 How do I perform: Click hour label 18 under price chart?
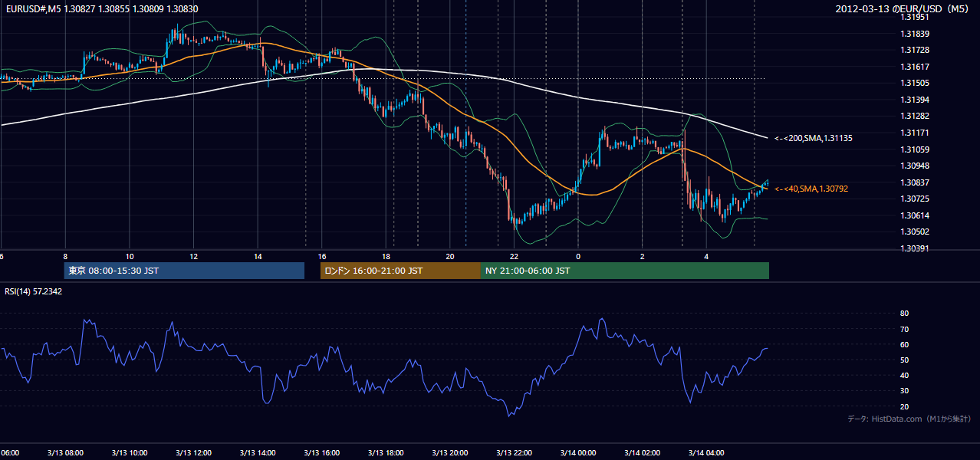(386, 256)
